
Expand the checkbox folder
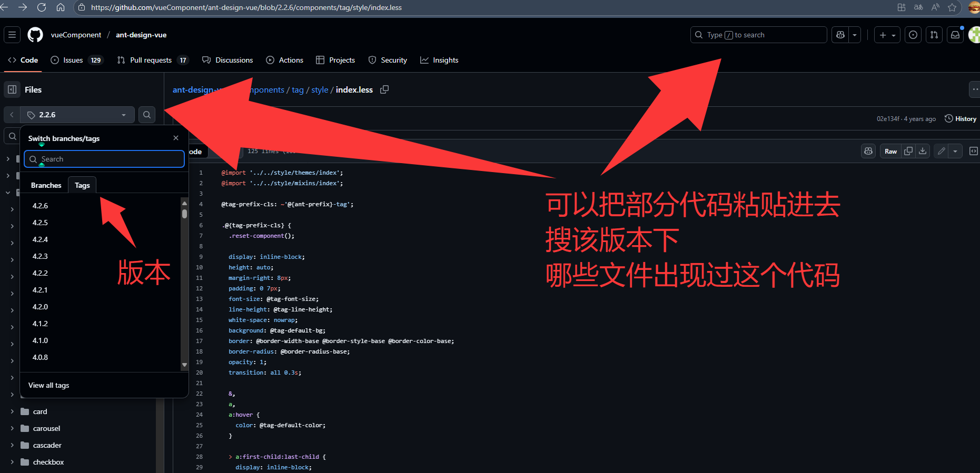point(12,462)
